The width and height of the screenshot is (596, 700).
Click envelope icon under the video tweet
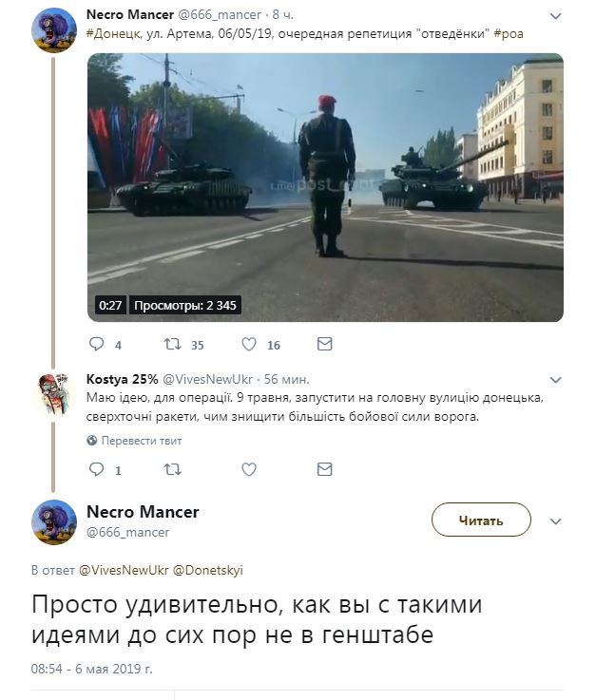(324, 344)
